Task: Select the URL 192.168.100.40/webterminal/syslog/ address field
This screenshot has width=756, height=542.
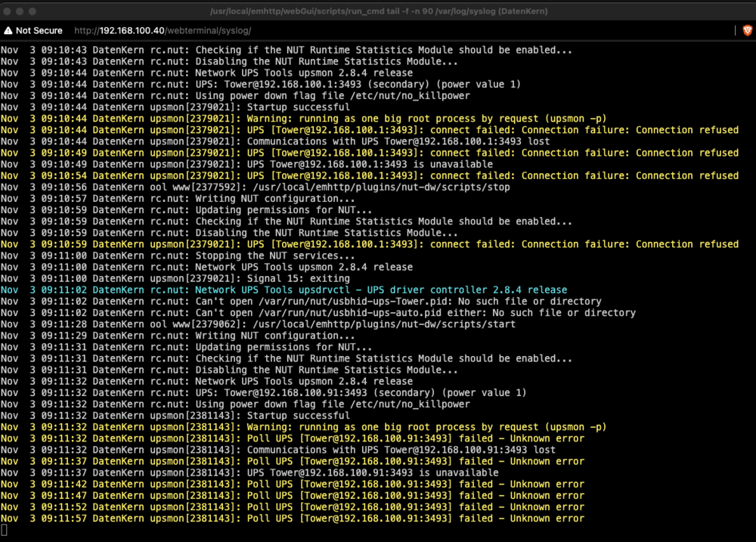Action: [163, 30]
